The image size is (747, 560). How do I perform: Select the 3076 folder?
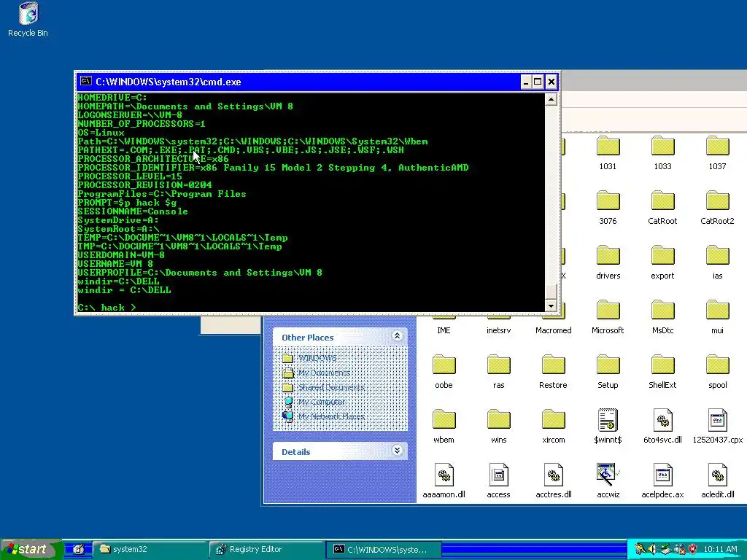608,207
